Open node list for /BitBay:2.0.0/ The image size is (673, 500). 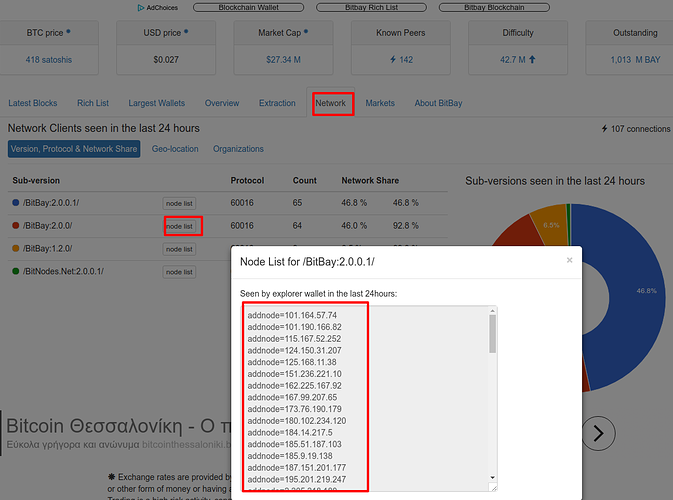pyautogui.click(x=179, y=226)
